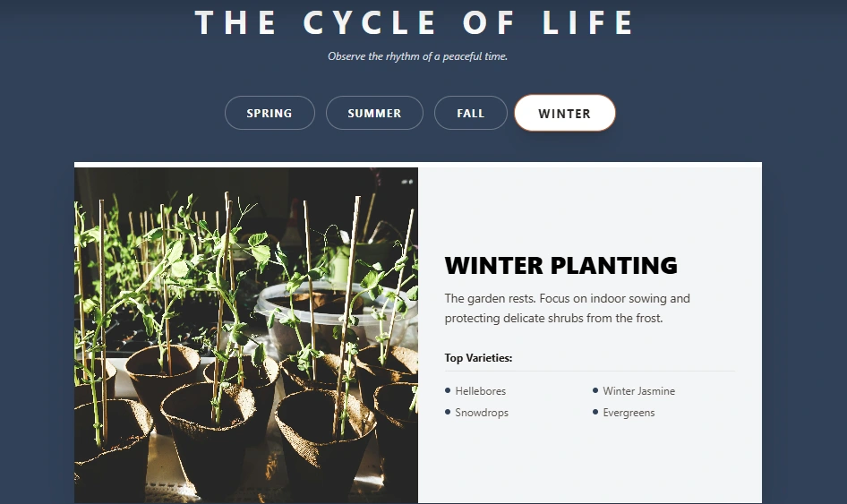Click the active Winter tab
This screenshot has width=847, height=504.
point(564,114)
